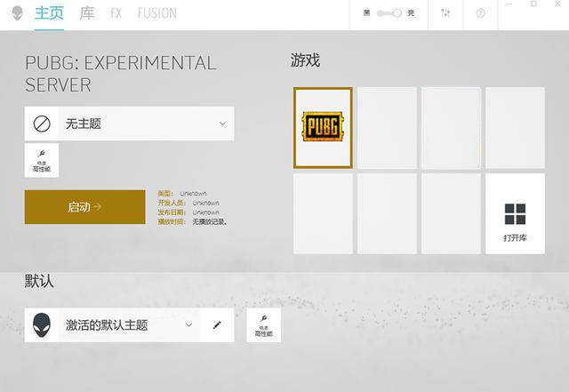Click the 高性能 power tile beside default theme

click(263, 324)
